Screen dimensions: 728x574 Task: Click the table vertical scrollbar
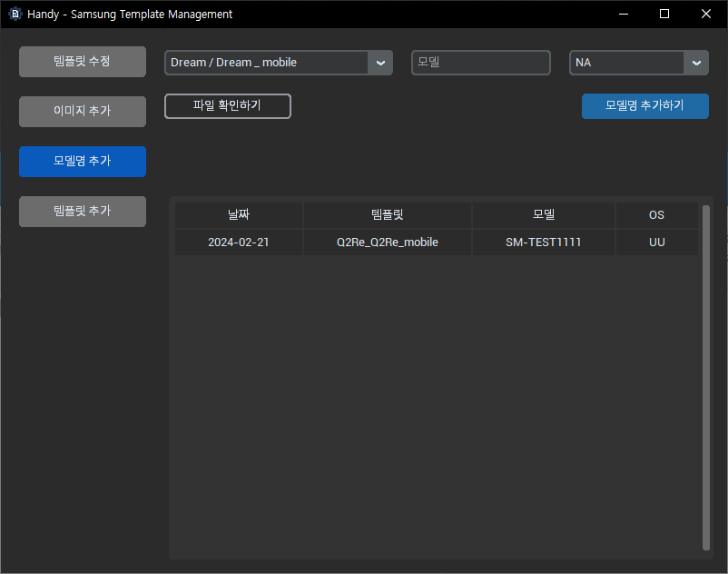coord(705,378)
